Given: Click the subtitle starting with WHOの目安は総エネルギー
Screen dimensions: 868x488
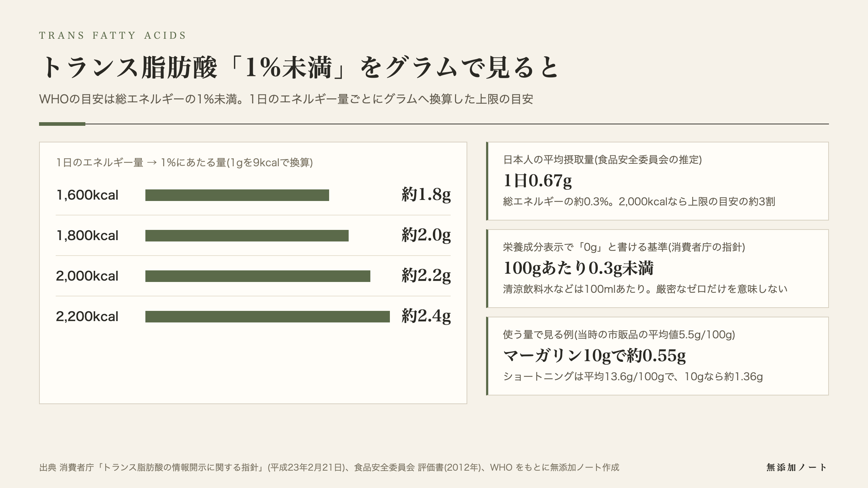Looking at the screenshot, I should click(x=286, y=99).
